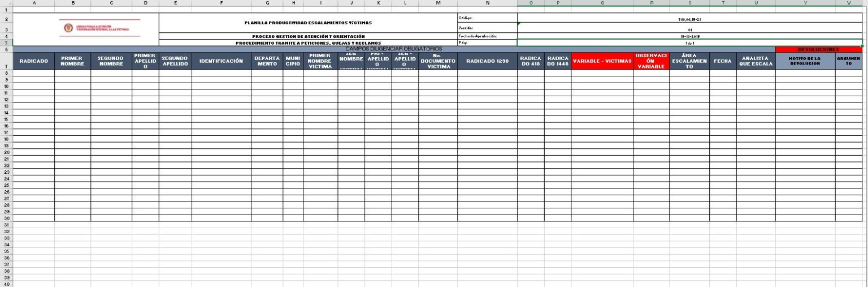Click the IDENTIFICACIÓN header cell

click(222, 61)
